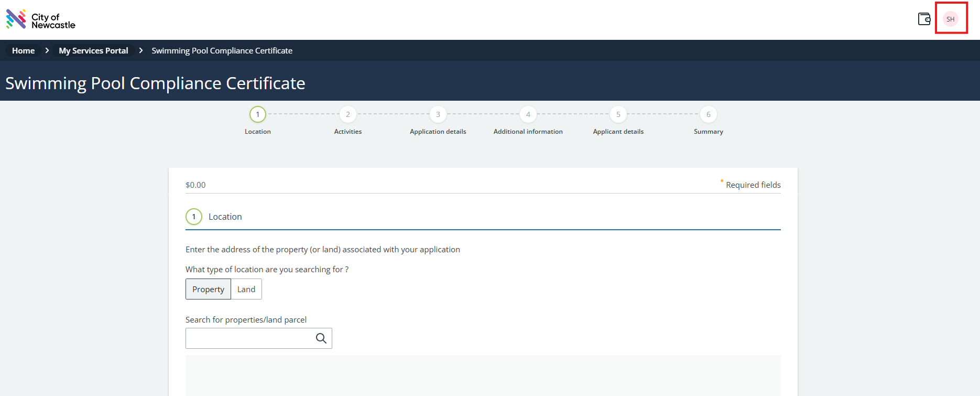The width and height of the screenshot is (980, 396).
Task: Click step 1 Location circle in stepper
Action: pos(257,114)
